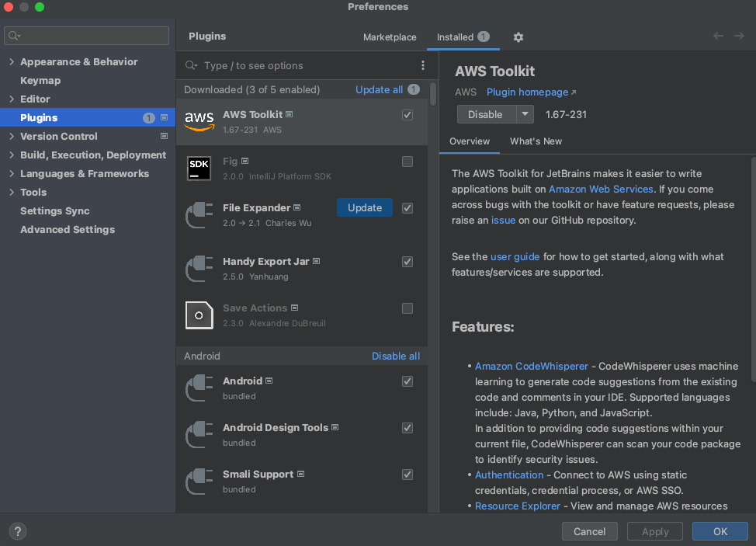Expand Languages & Frameworks section
This screenshot has width=756, height=546.
point(12,174)
